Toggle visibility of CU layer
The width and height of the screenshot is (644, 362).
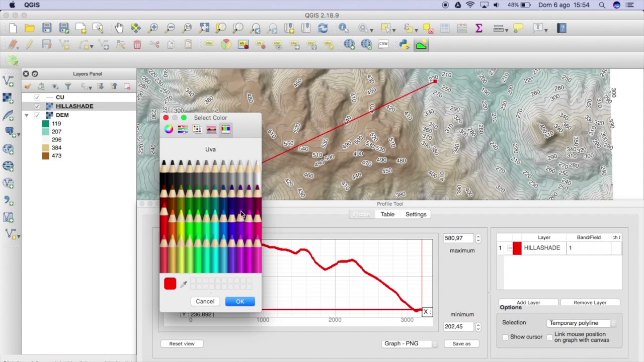(37, 97)
